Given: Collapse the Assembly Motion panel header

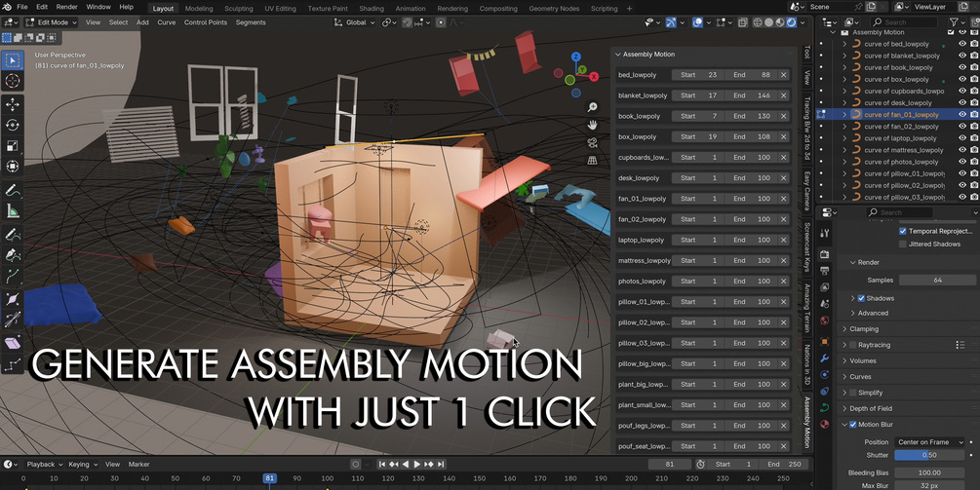Looking at the screenshot, I should point(648,55).
